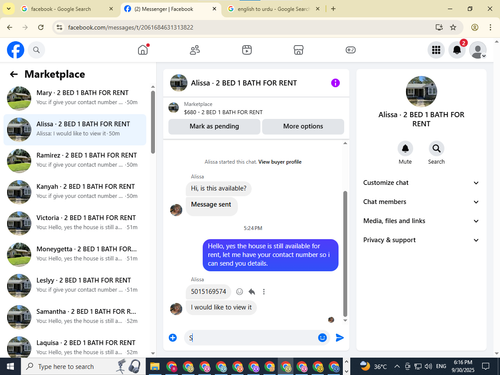Click the chat messages scrollbar

click(345, 253)
